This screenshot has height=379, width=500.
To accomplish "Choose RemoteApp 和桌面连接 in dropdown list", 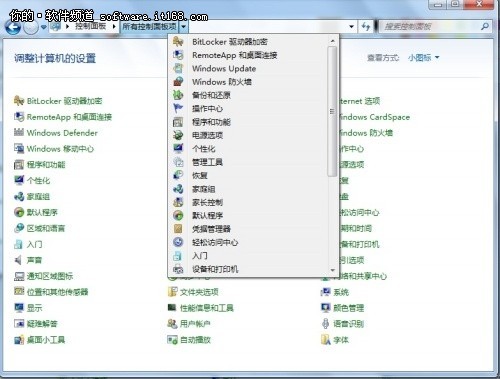I will [x=234, y=55].
